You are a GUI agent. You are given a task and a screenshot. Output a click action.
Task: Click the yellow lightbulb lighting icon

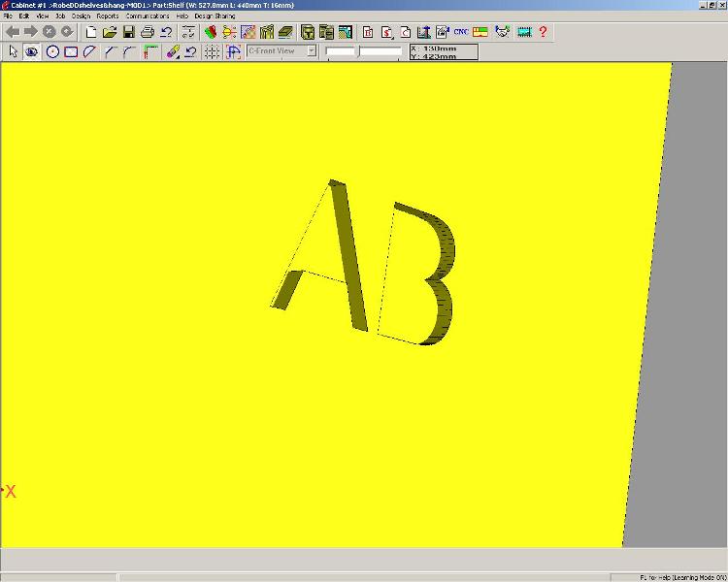coord(229,32)
